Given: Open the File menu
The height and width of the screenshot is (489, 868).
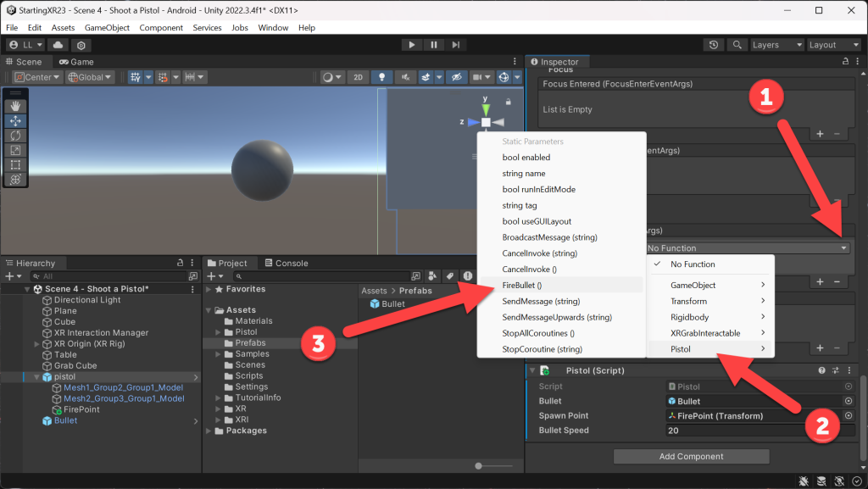Looking at the screenshot, I should coord(12,28).
